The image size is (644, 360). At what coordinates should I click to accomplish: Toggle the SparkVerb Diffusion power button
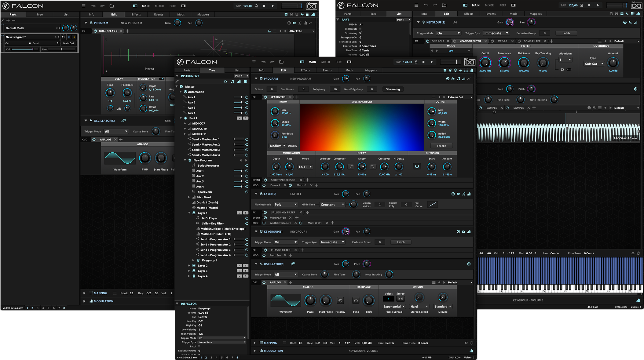[x=417, y=166]
